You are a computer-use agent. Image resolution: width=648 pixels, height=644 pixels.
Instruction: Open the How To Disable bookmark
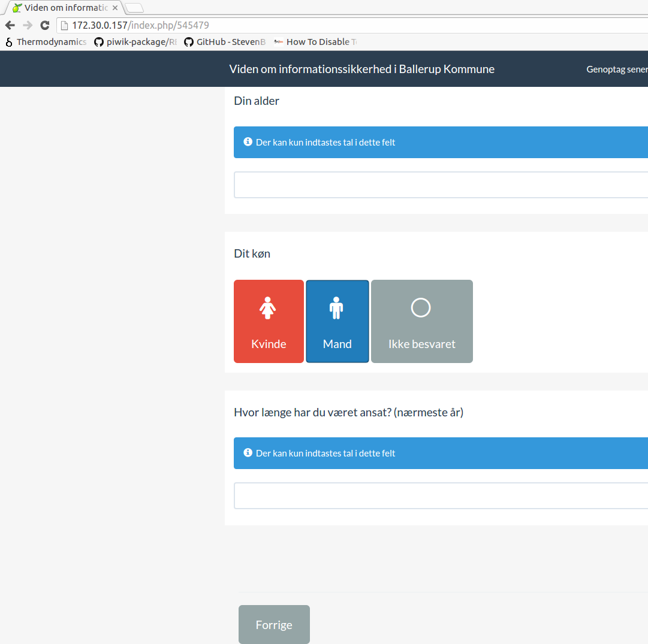[x=315, y=42]
